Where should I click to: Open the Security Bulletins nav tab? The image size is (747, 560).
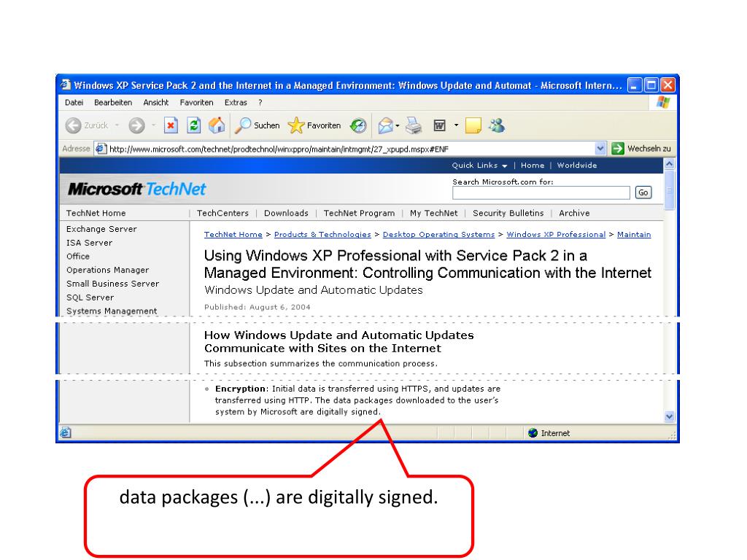pos(508,213)
